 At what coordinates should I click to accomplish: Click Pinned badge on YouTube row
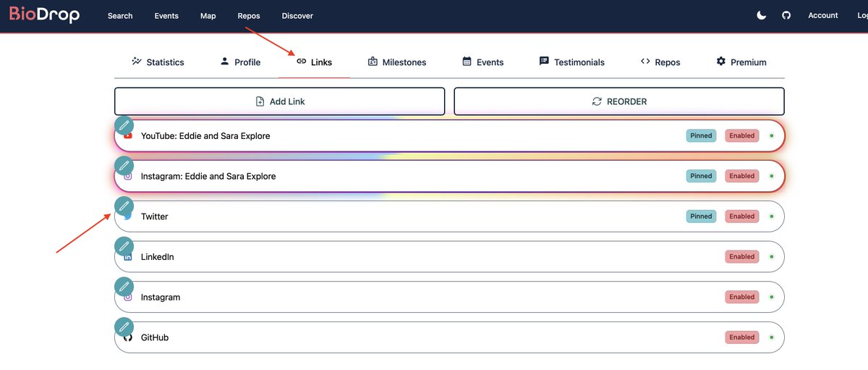point(701,135)
